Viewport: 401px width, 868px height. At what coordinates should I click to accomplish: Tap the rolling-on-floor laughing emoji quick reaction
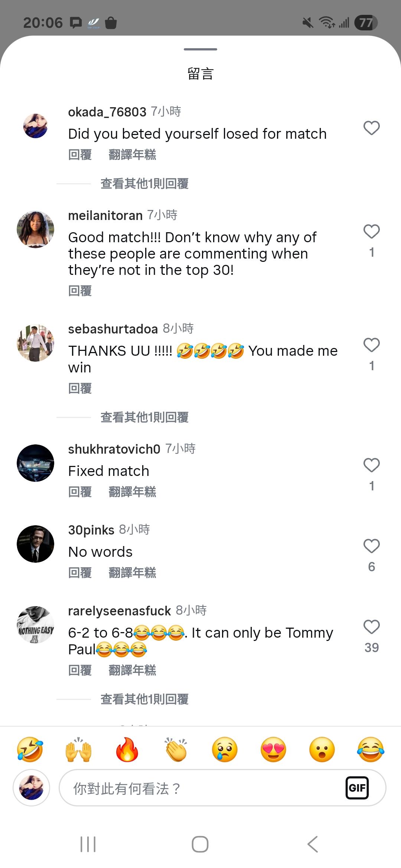tap(30, 750)
